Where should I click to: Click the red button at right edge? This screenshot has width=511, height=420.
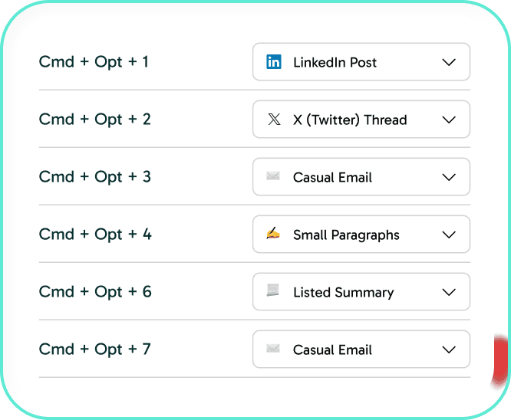(501, 359)
